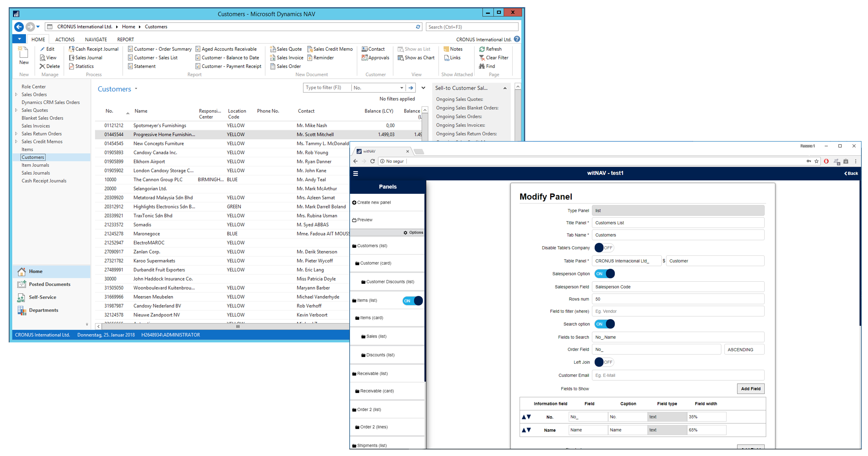Disable the Salesperson Option switch

[605, 273]
